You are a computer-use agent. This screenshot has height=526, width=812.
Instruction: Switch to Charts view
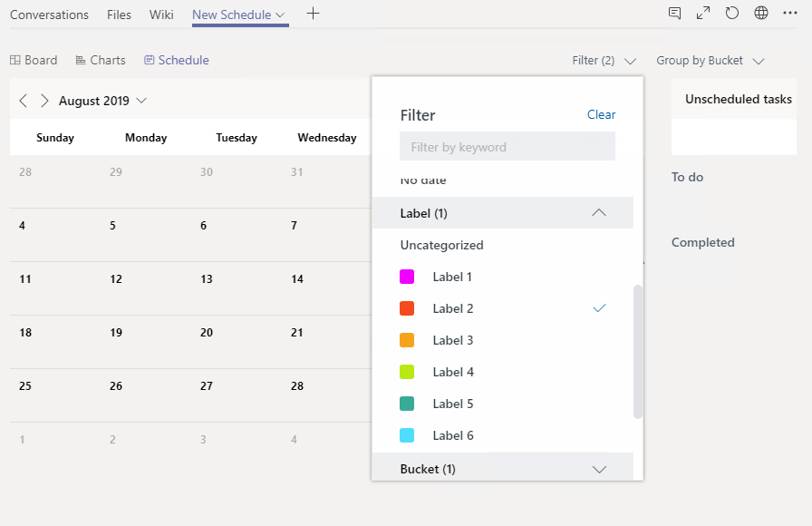pyautogui.click(x=101, y=60)
